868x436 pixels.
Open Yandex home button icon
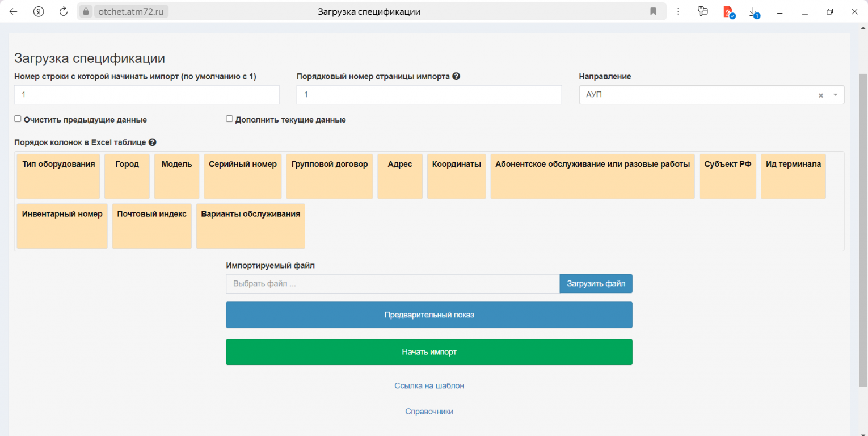click(39, 11)
